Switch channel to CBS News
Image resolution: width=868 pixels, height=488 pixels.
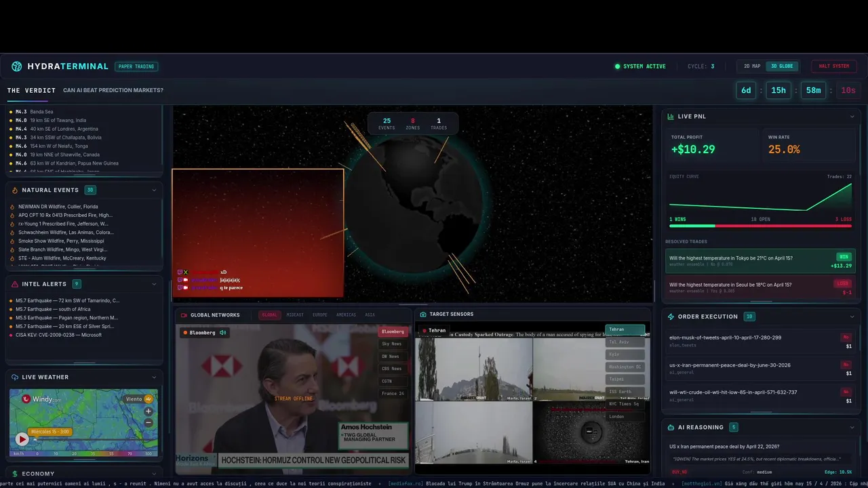pos(393,369)
